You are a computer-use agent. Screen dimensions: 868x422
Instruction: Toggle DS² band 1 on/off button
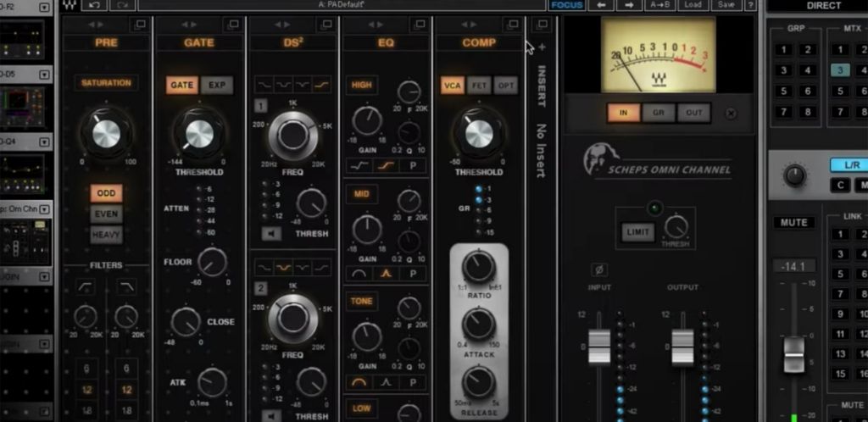pyautogui.click(x=260, y=106)
